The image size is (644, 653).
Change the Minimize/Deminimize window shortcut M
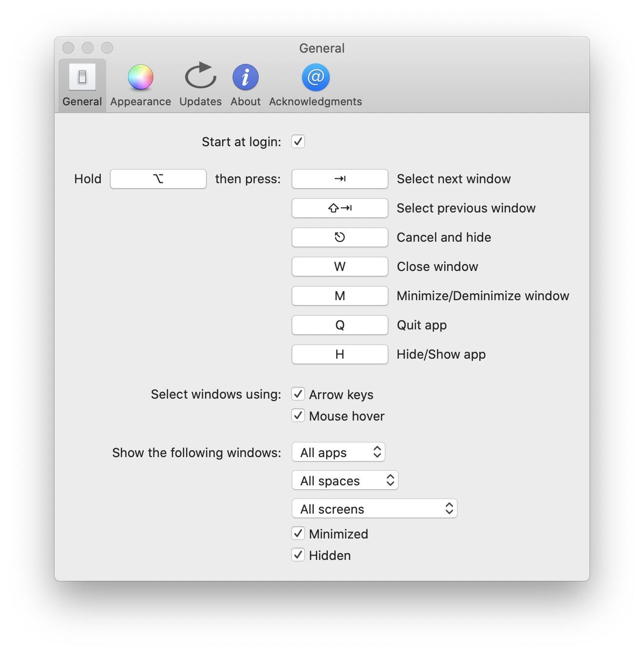[340, 296]
